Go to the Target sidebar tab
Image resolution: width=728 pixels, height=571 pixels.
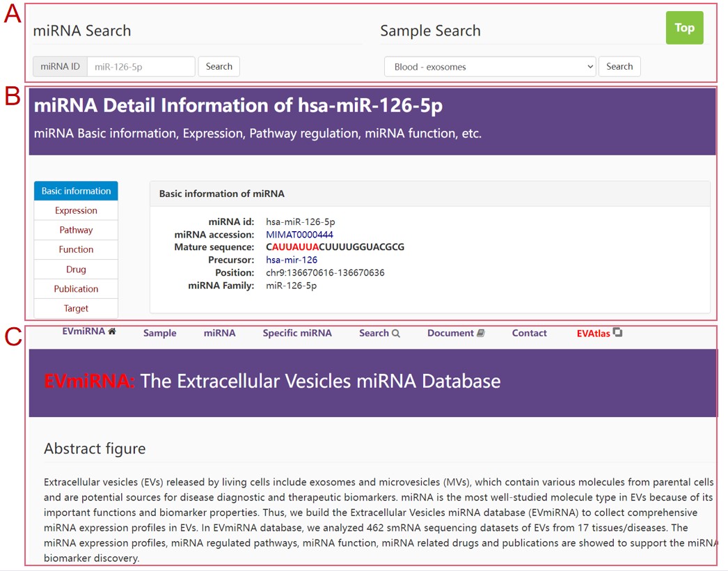tap(76, 308)
